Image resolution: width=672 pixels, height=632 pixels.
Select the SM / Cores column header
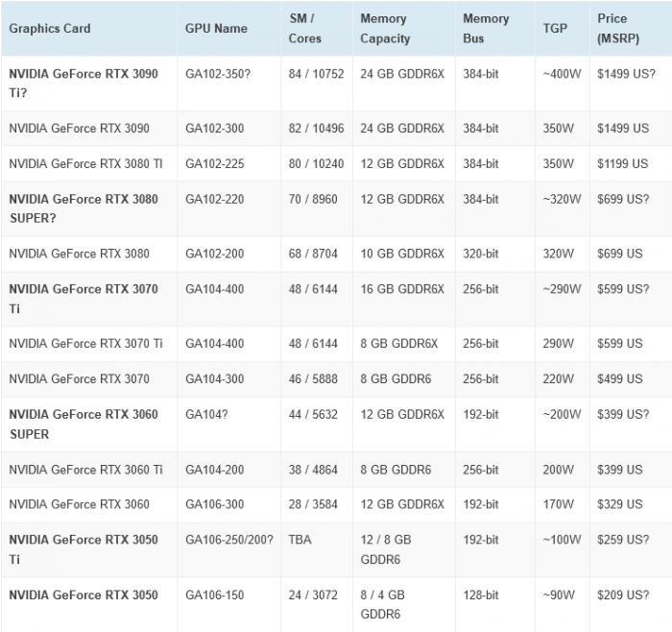[x=307, y=29]
